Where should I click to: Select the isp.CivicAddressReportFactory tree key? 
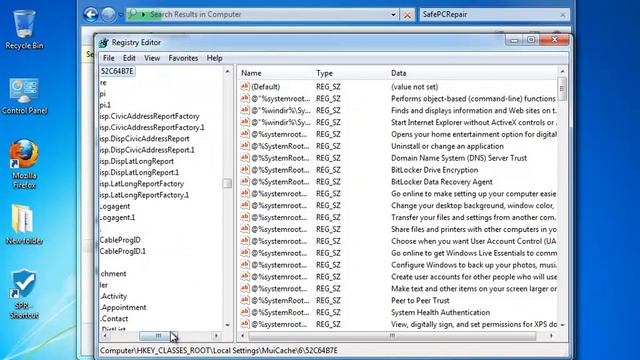pyautogui.click(x=149, y=116)
